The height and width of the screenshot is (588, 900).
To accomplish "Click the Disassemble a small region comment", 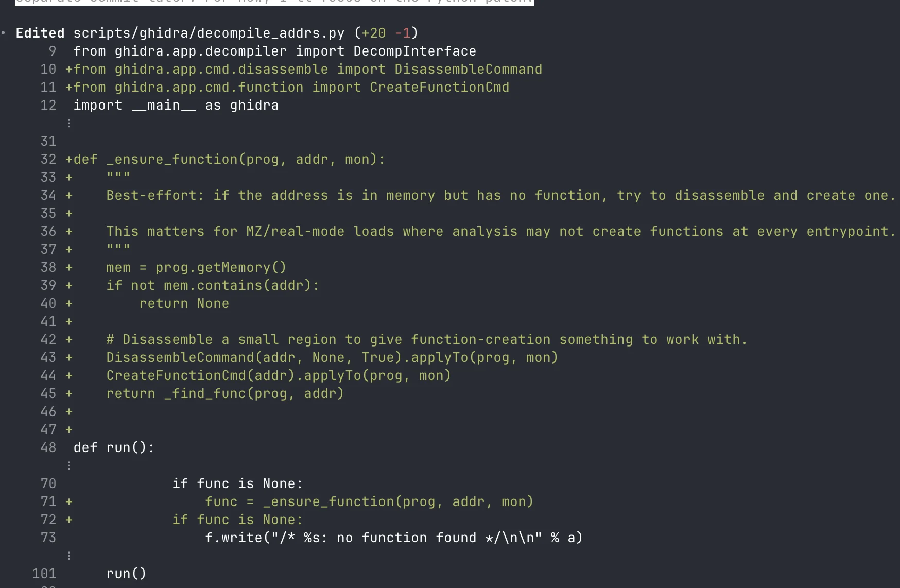I will (426, 340).
